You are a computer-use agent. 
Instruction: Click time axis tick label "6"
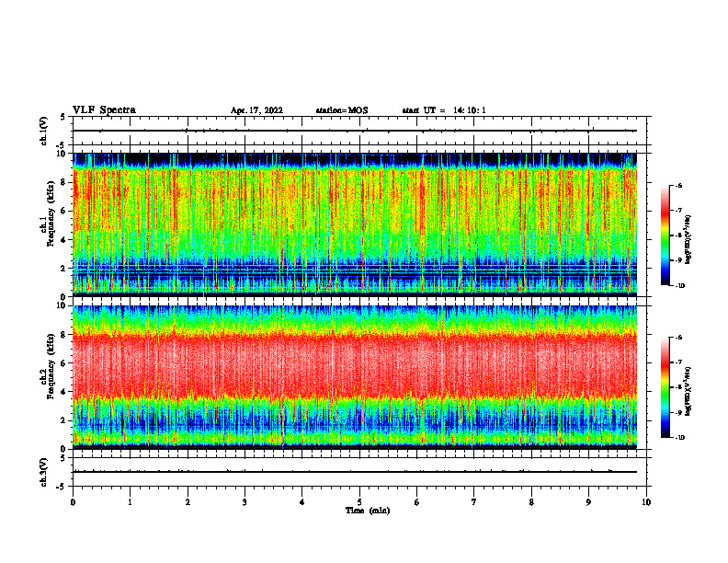click(x=417, y=501)
